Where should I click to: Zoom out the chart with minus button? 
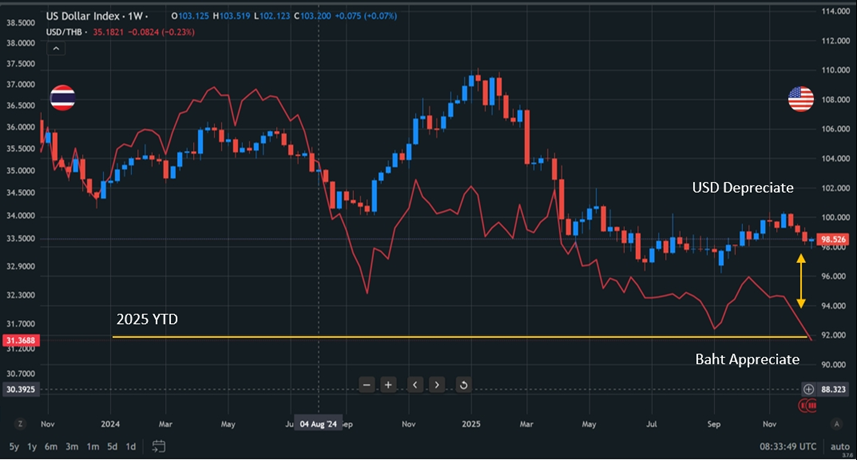coord(366,384)
